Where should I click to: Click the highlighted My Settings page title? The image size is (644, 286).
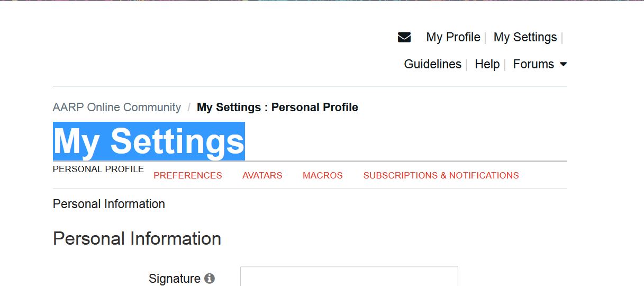[149, 141]
